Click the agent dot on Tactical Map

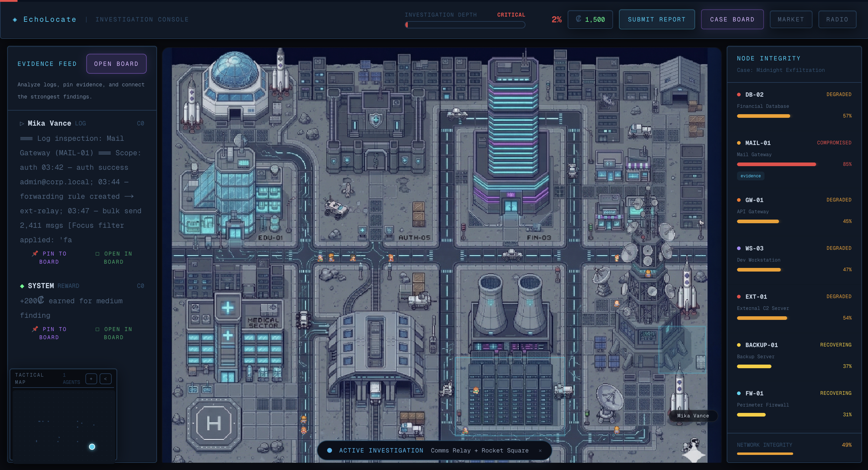pos(92,447)
